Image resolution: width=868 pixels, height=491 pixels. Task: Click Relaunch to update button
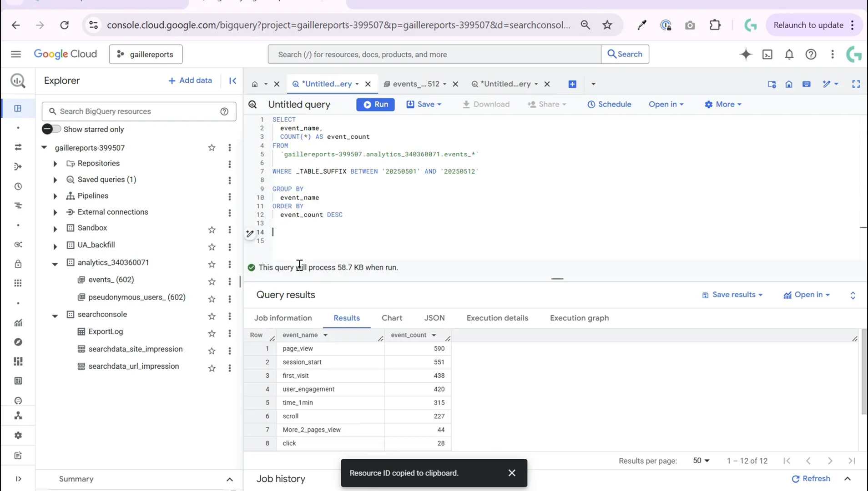click(808, 25)
